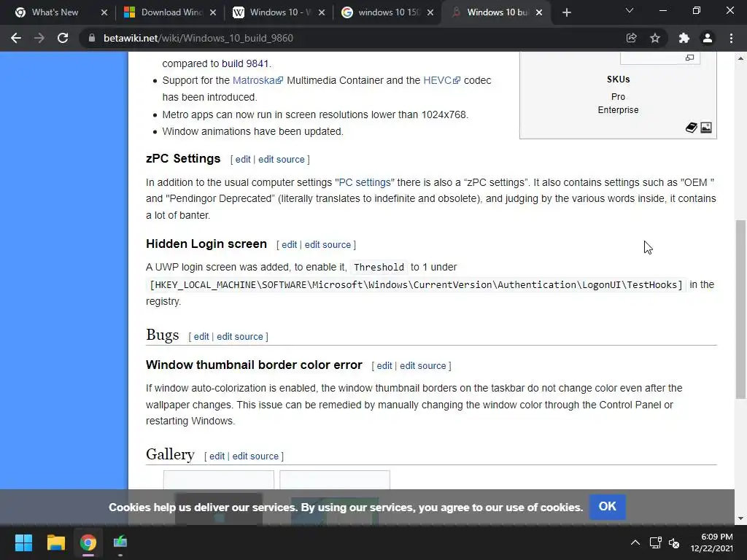Edit Window thumbnail border color error section
The width and height of the screenshot is (747, 560).
(384, 366)
